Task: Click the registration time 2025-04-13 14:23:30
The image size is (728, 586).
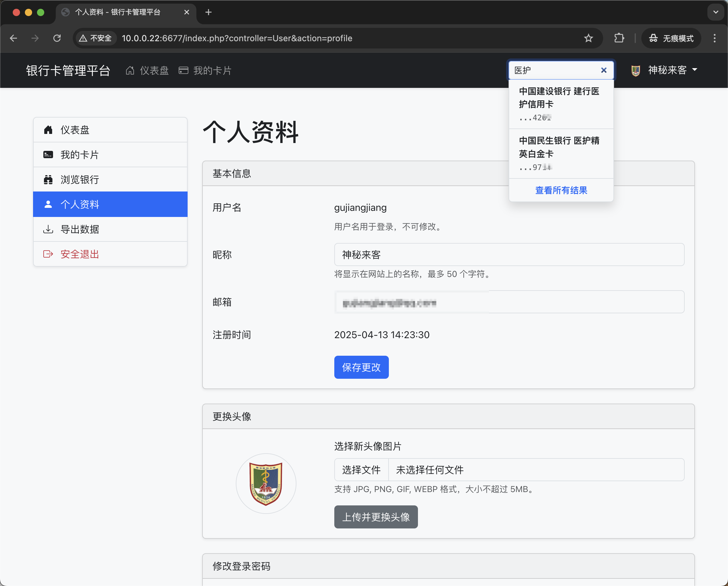Action: click(382, 335)
